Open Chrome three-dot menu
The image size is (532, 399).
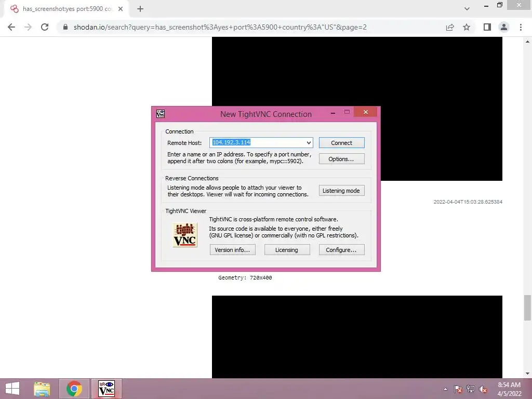coord(521,27)
